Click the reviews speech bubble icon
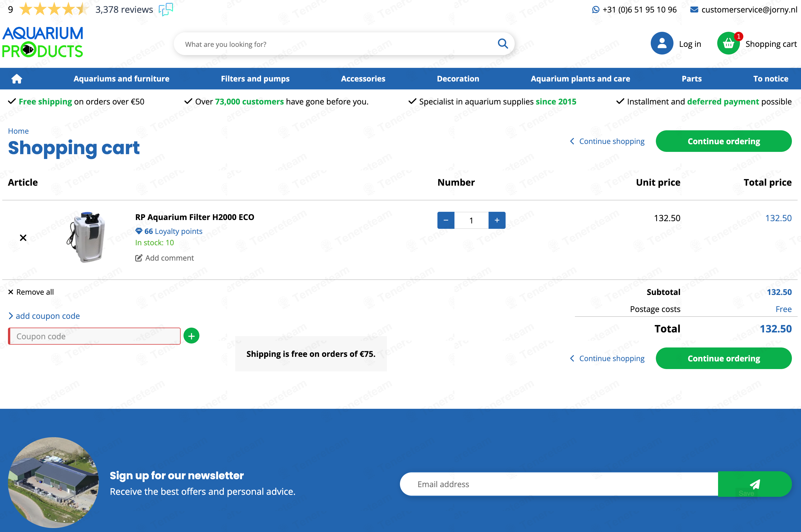This screenshot has width=801, height=532. [x=166, y=9]
